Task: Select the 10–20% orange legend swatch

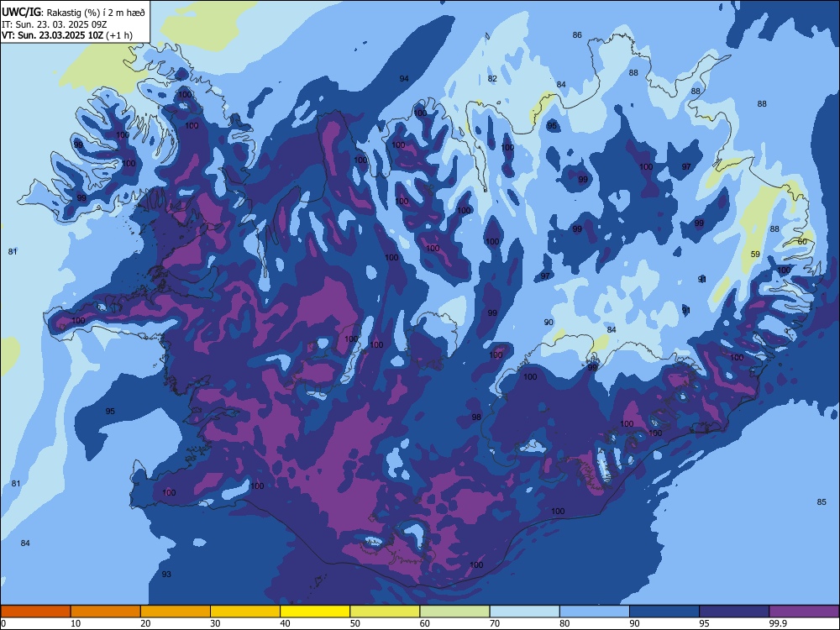Action: [x=106, y=612]
